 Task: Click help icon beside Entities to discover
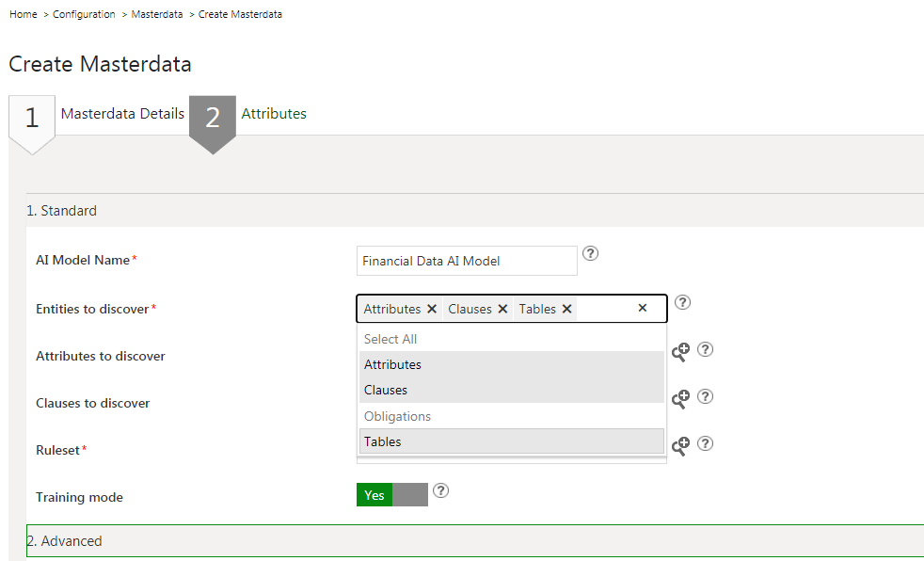(x=683, y=302)
